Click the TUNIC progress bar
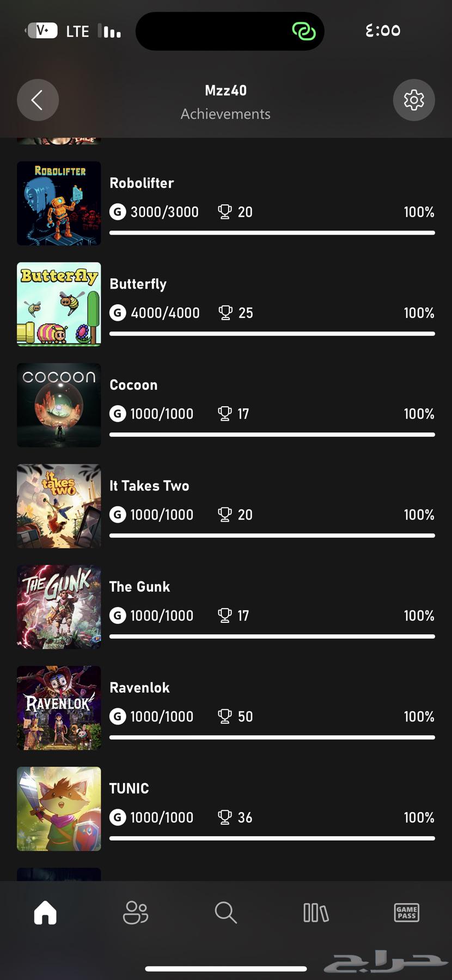 [x=272, y=838]
